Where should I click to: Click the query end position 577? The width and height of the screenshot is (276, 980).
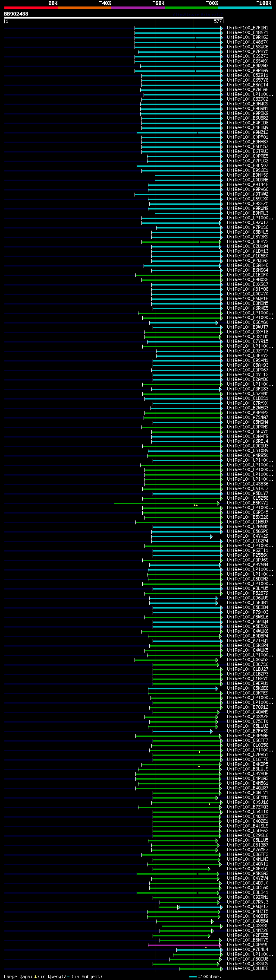point(218,21)
